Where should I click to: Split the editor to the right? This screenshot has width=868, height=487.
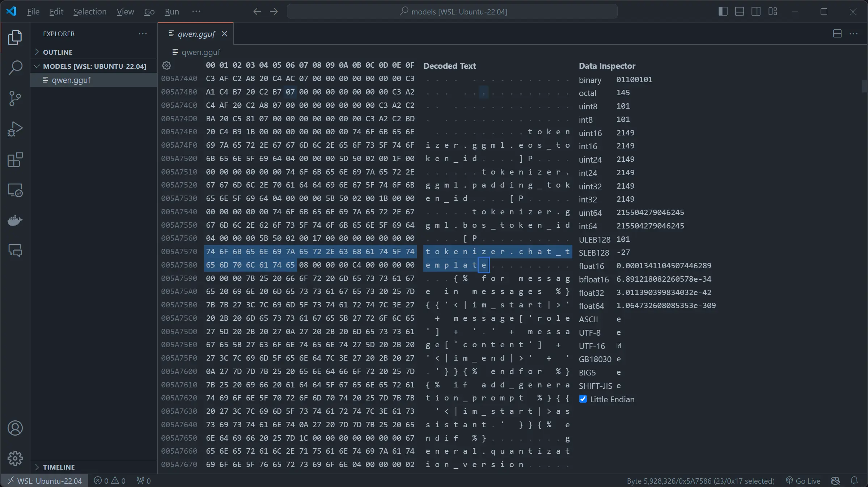pyautogui.click(x=837, y=34)
